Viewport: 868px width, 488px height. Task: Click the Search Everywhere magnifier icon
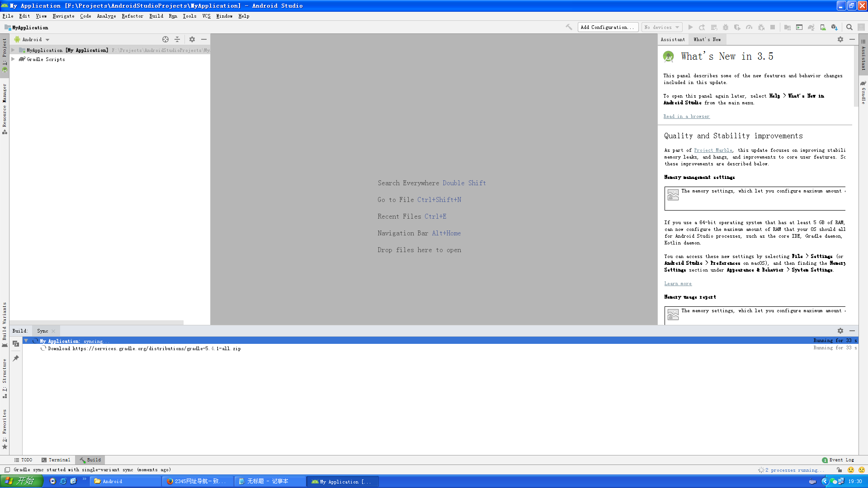click(849, 27)
